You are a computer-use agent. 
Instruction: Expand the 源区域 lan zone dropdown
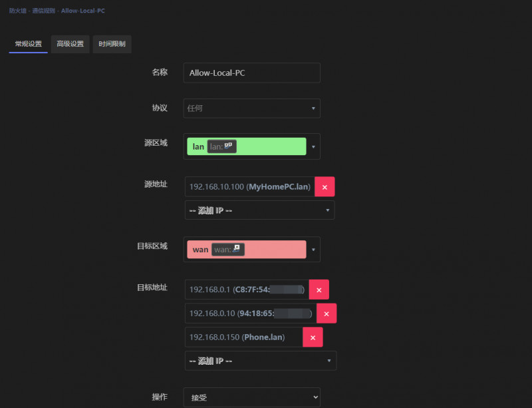coord(313,146)
